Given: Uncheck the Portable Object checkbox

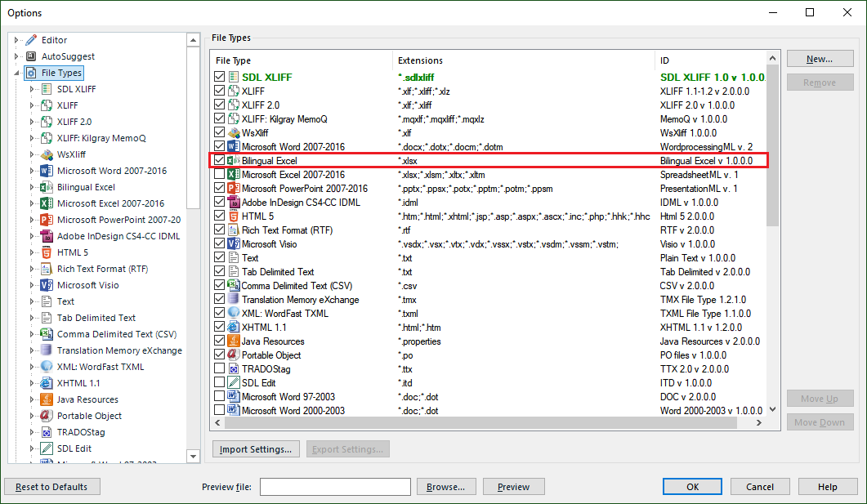Looking at the screenshot, I should (220, 355).
